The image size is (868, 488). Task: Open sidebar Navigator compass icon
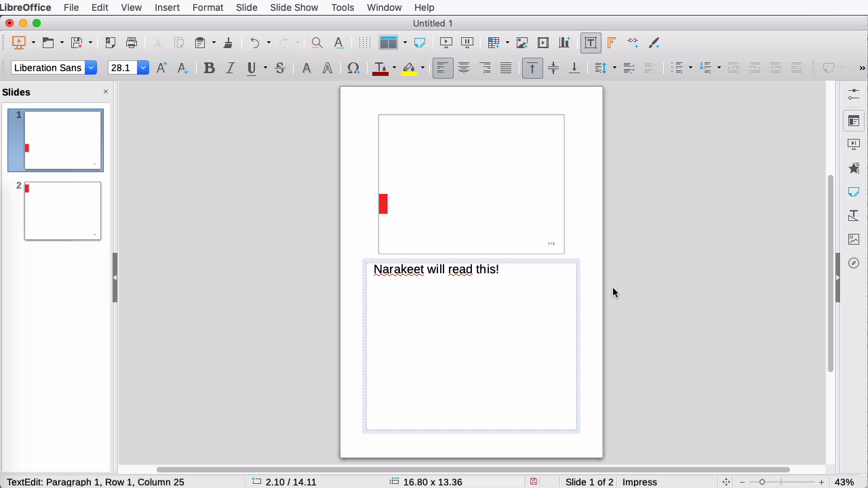click(x=854, y=263)
